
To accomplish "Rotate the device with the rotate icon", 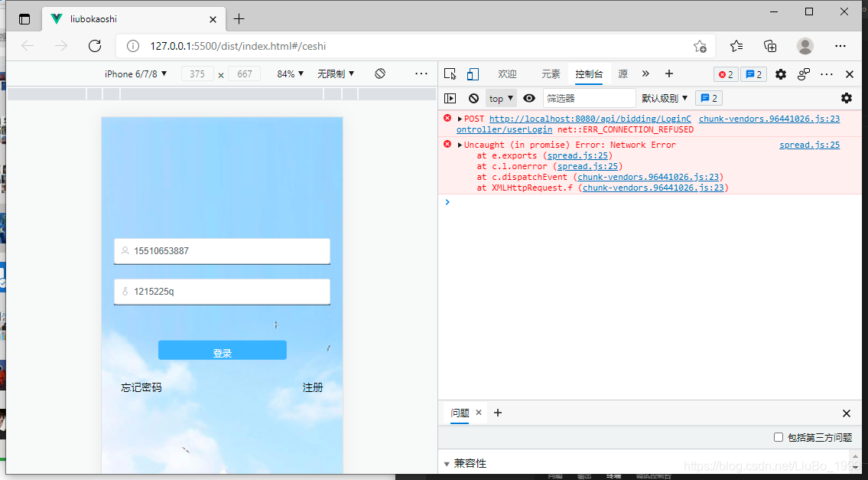I will pos(380,73).
